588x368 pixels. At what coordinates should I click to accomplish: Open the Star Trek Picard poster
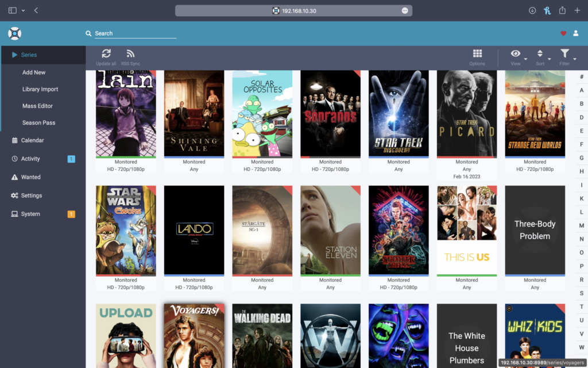(467, 113)
